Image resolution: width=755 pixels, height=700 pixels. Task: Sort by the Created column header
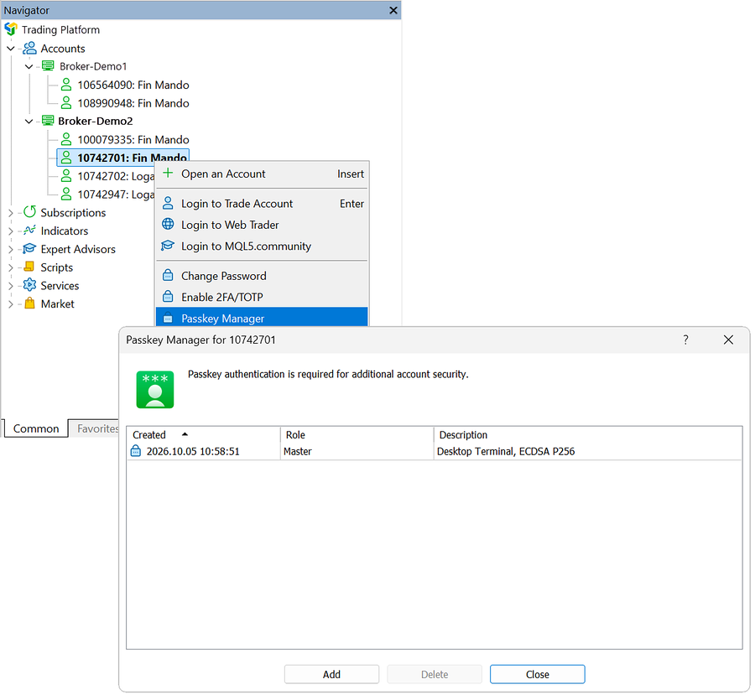tap(204, 434)
